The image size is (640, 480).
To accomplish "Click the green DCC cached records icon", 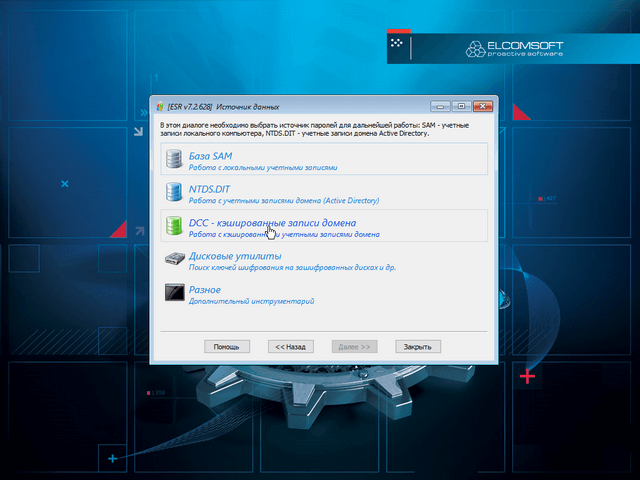I will (174, 226).
